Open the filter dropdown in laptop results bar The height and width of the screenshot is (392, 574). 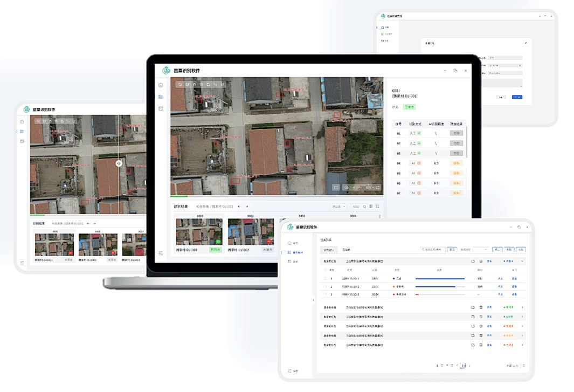click(x=338, y=207)
